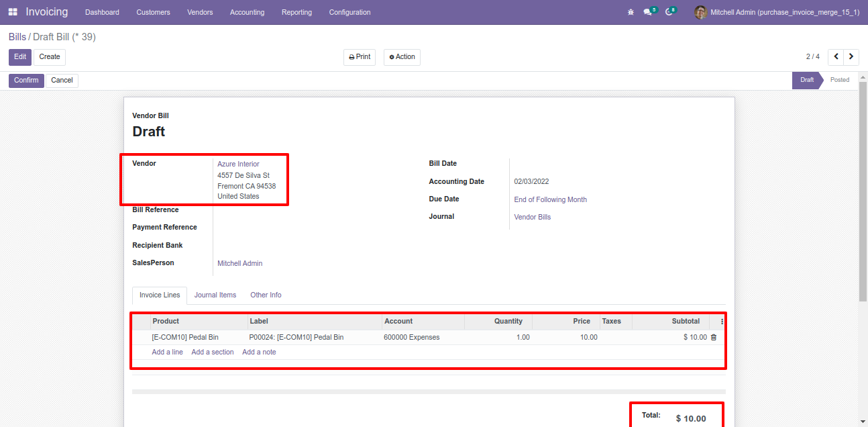Open Dashboard menu
The height and width of the screenshot is (427, 868).
click(102, 12)
